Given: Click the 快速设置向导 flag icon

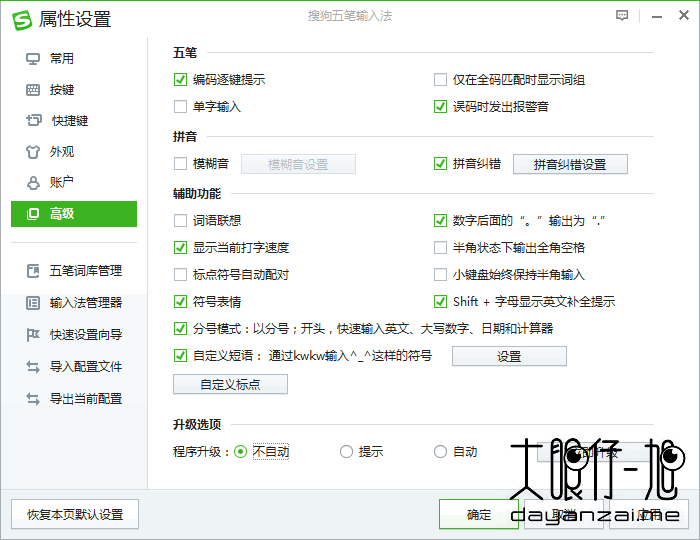Looking at the screenshot, I should [33, 335].
